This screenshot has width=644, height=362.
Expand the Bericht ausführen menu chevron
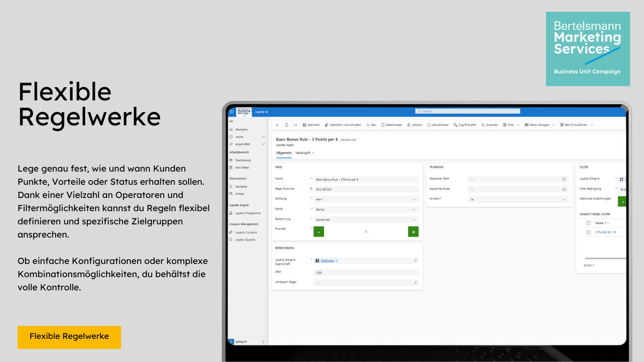coord(592,125)
